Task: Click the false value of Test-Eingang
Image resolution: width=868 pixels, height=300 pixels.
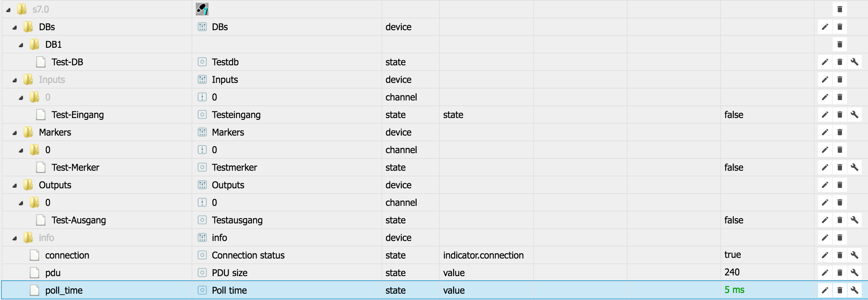Action: 734,115
